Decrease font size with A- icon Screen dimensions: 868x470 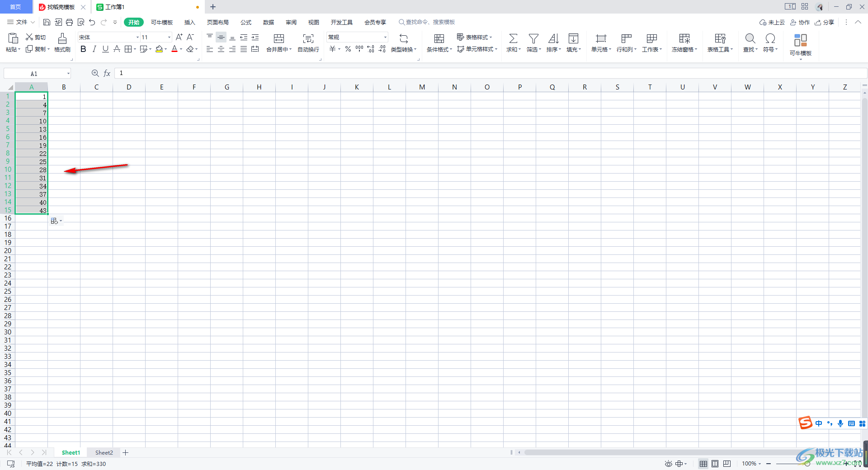190,37
